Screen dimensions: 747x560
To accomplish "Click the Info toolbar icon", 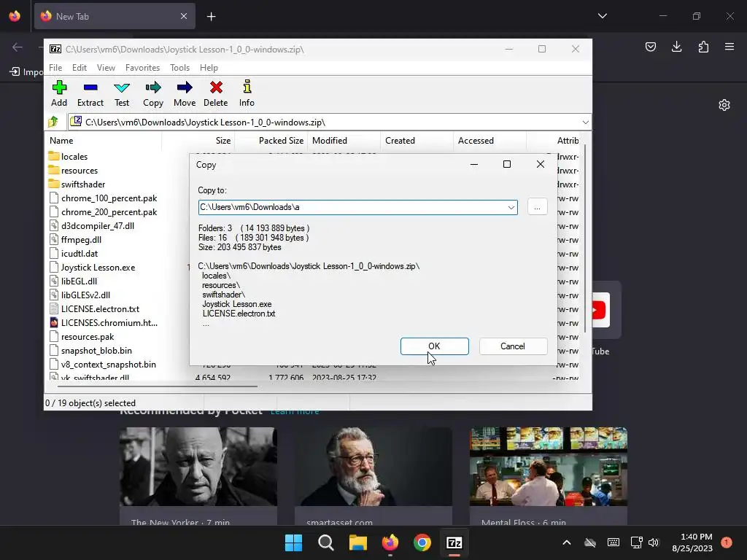I will (247, 93).
